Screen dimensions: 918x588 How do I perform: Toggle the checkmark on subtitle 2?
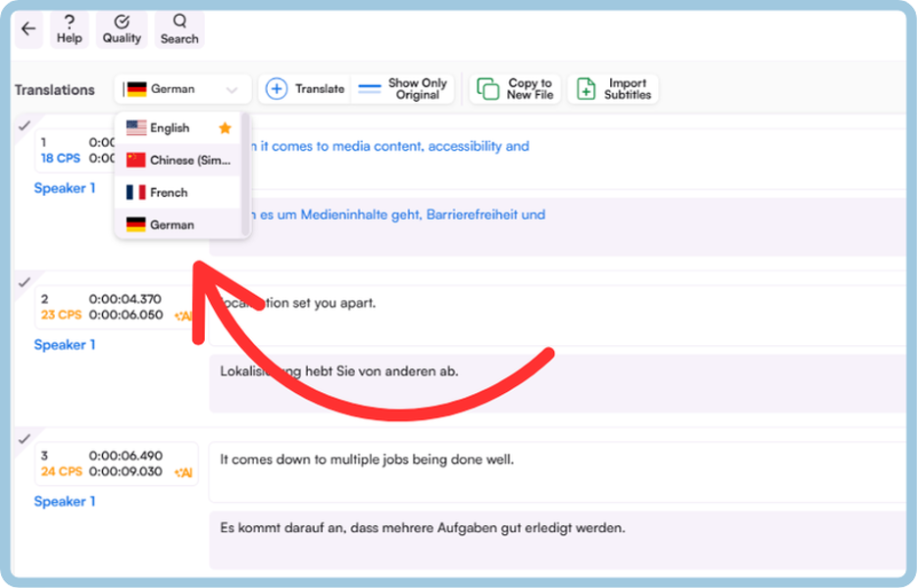(25, 282)
